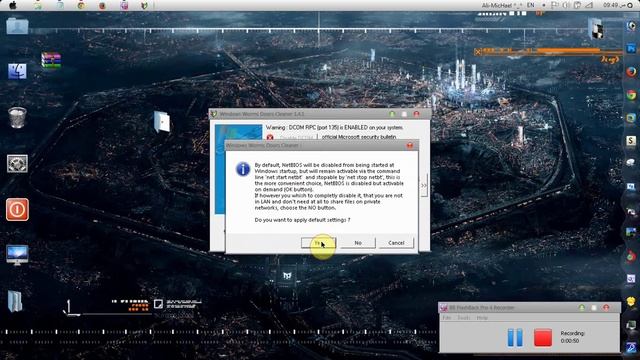This screenshot has height=360, width=640.
Task: Open the iMac computer desktop icon
Action: (17, 255)
